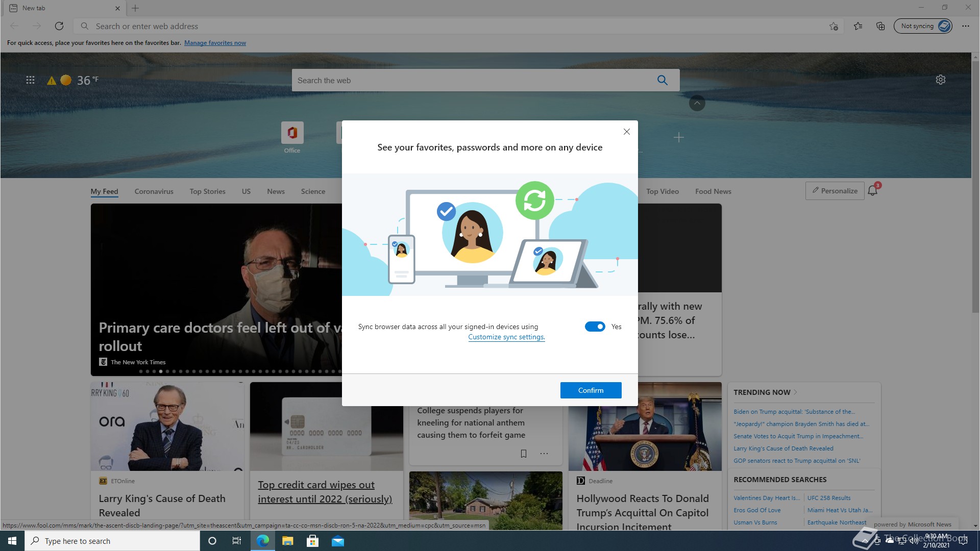Add this page to favorites star icon

834,26
